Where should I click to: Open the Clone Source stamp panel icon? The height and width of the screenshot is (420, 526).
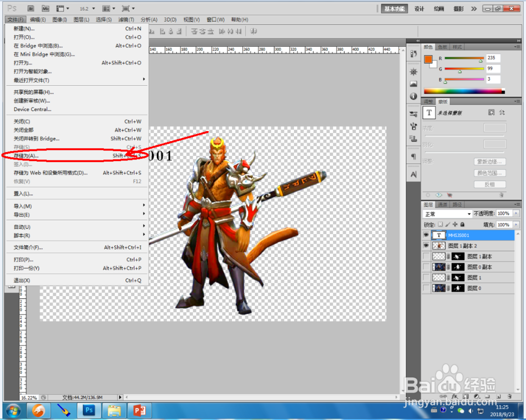point(413,138)
